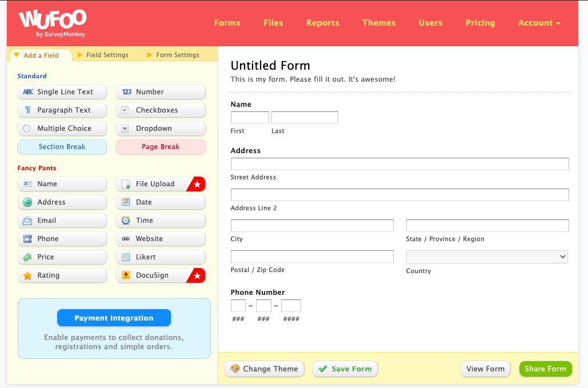Image resolution: width=588 pixels, height=388 pixels.
Task: Click the Wufoo logo
Action: (53, 23)
